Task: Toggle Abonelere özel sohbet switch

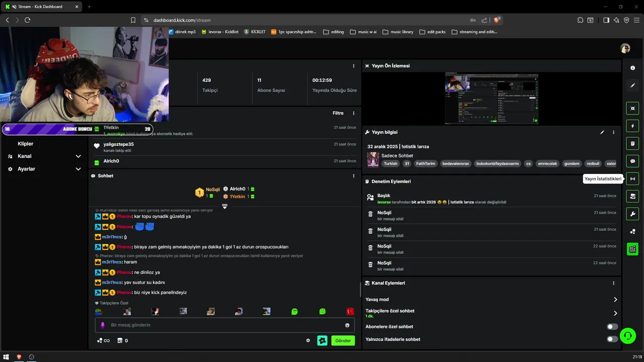Action: 612,327
